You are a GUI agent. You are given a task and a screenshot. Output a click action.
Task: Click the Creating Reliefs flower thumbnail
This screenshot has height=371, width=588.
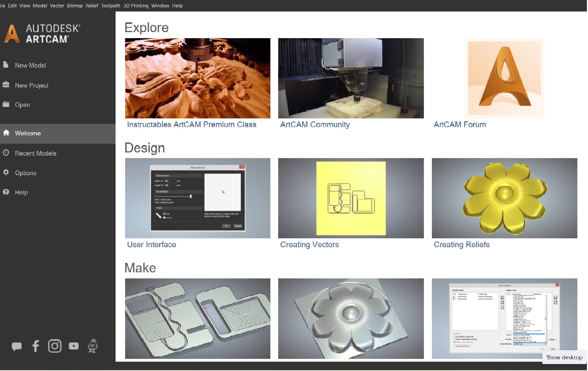point(504,198)
